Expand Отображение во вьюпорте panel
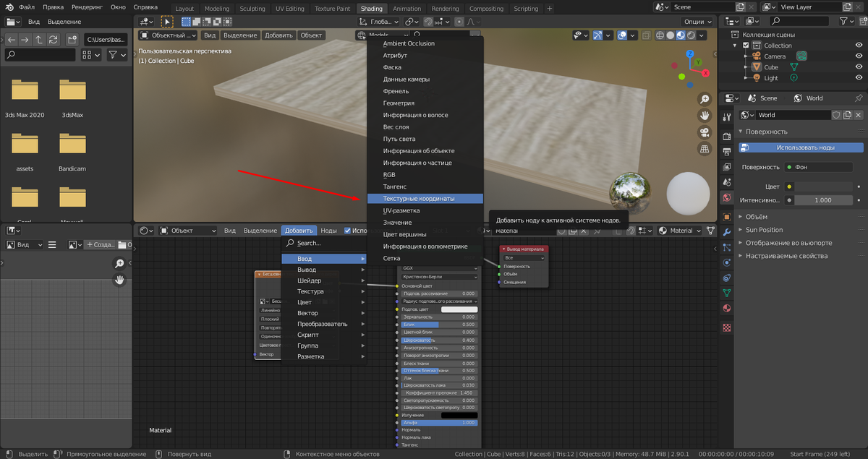The height and width of the screenshot is (459, 868). tap(788, 243)
